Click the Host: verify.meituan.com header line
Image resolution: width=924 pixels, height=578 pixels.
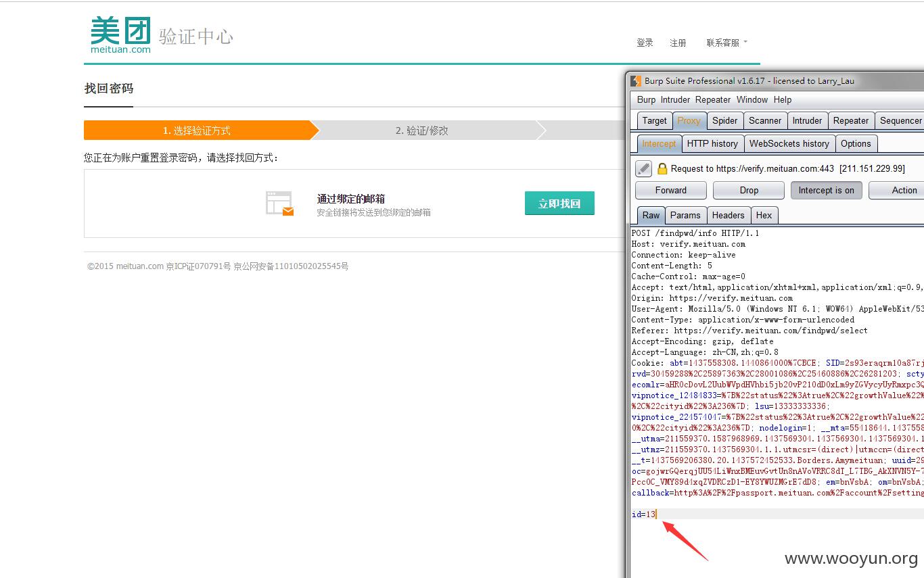(688, 244)
